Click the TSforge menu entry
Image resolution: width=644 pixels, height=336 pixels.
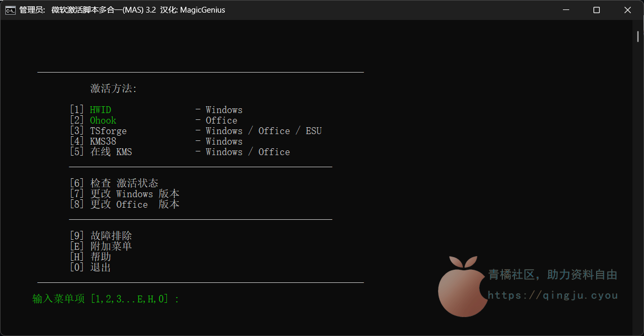(98, 131)
